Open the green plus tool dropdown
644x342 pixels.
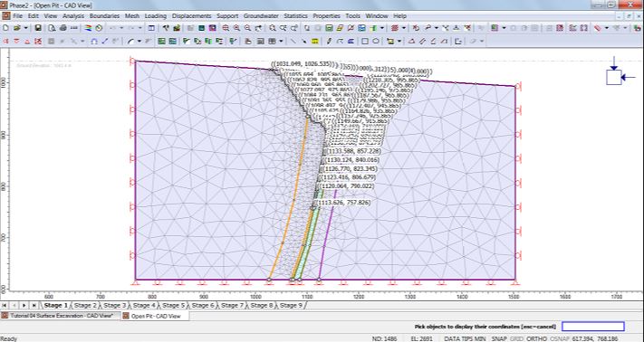[382, 28]
